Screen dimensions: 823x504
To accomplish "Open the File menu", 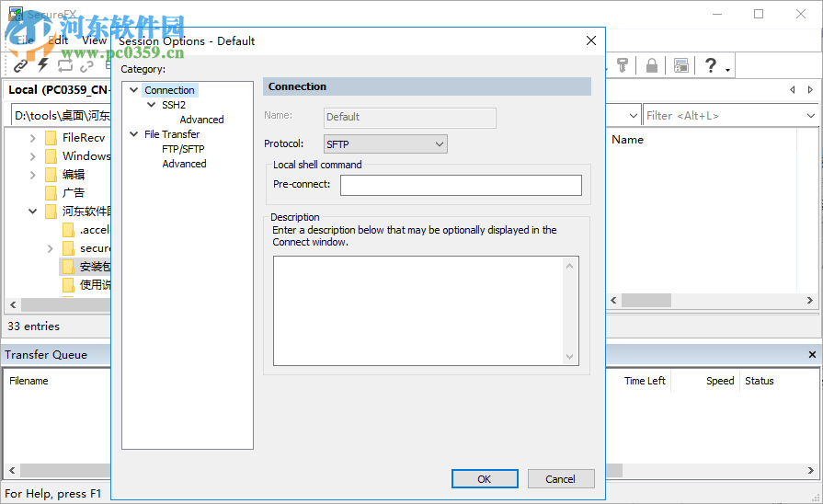I will point(25,40).
